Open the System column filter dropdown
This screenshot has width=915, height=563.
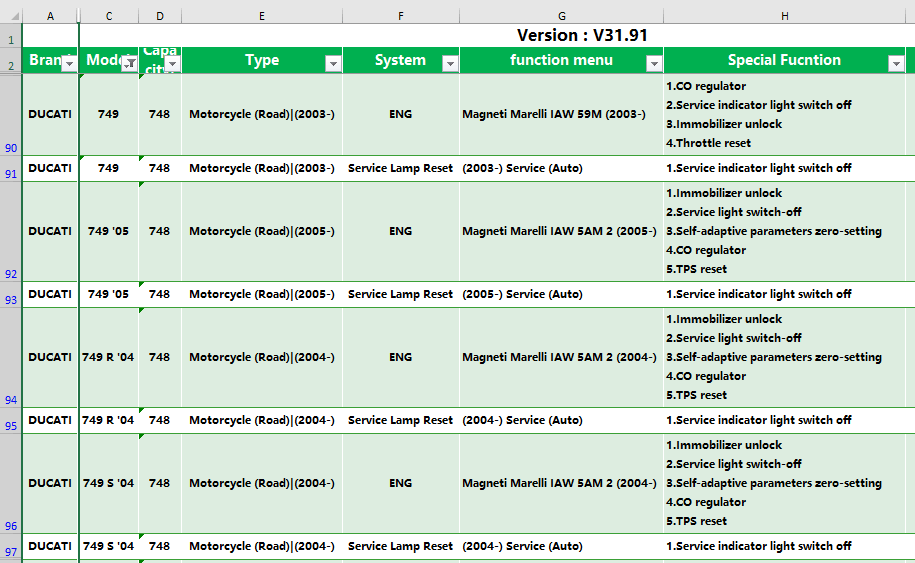[450, 64]
